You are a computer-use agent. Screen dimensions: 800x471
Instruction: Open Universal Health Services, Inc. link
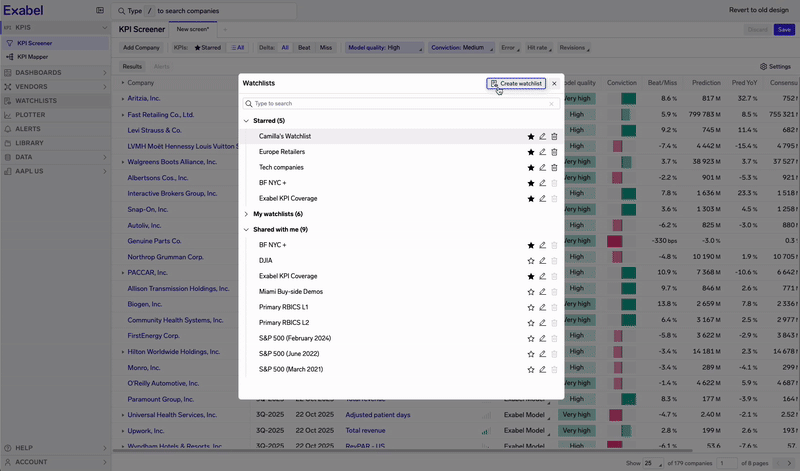pyautogui.click(x=172, y=415)
